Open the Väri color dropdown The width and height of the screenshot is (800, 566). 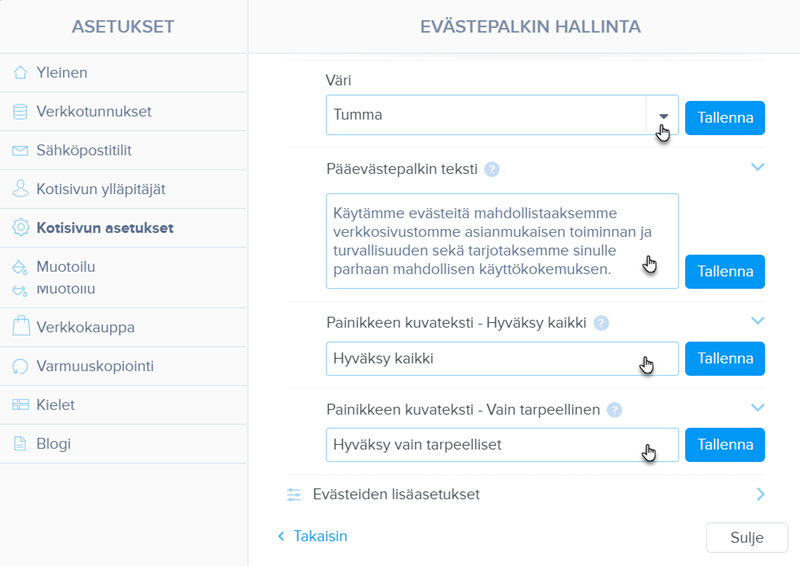pos(662,115)
